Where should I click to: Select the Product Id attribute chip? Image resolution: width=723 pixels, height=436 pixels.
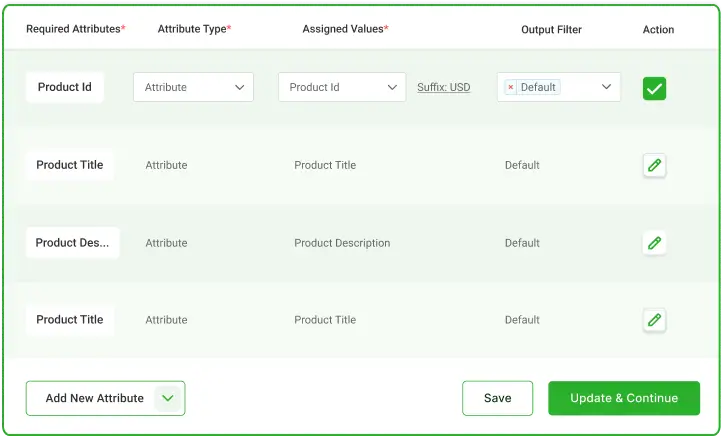click(65, 87)
